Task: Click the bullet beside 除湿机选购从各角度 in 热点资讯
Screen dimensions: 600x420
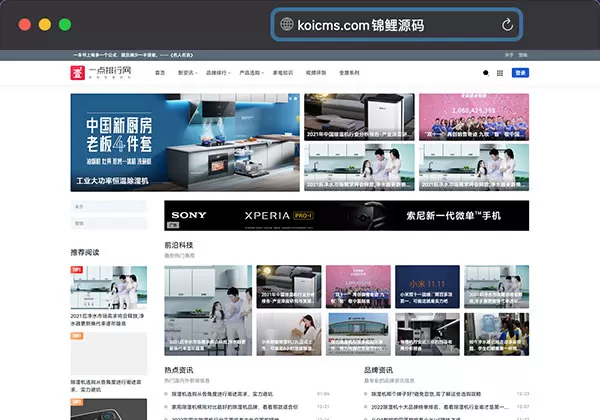Action: coord(166,394)
